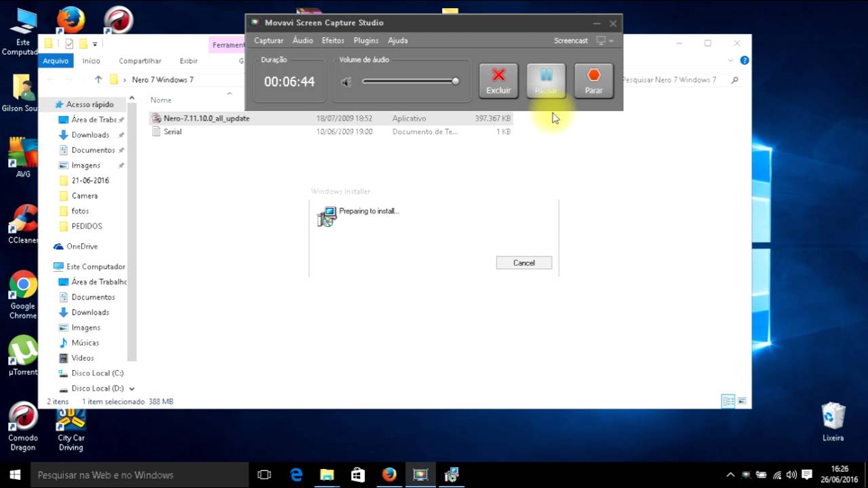Viewport: 868px width, 488px height.
Task: Open the 21-06-2016 folder
Action: click(x=90, y=180)
